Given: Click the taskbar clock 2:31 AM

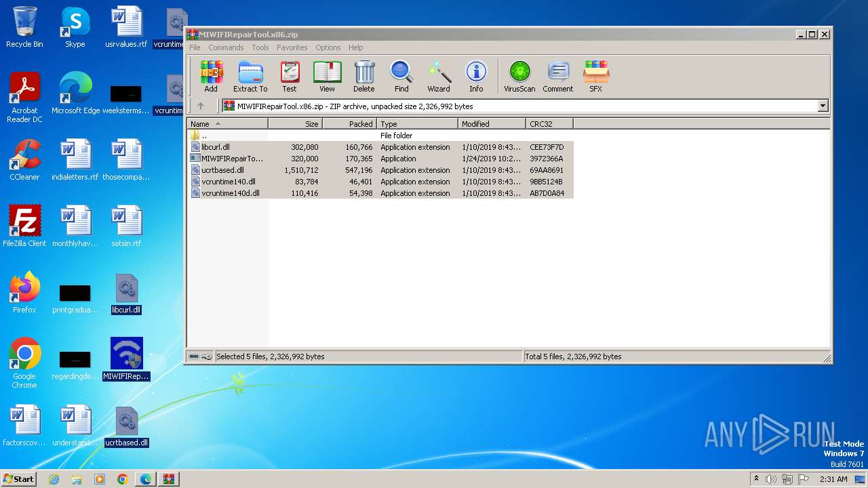Looking at the screenshot, I should click(833, 479).
